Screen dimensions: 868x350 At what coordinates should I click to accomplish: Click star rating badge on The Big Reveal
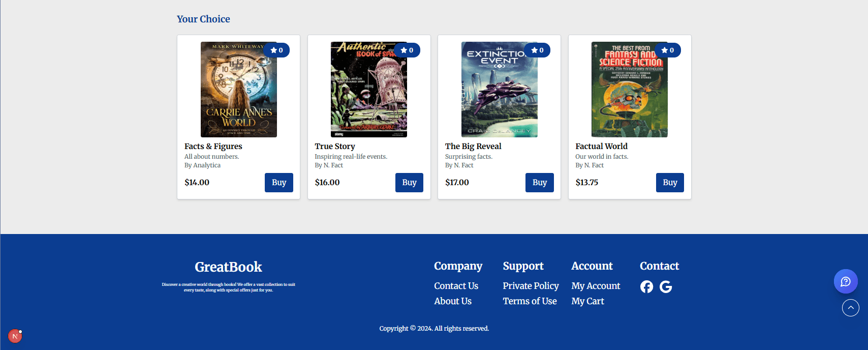(x=537, y=50)
